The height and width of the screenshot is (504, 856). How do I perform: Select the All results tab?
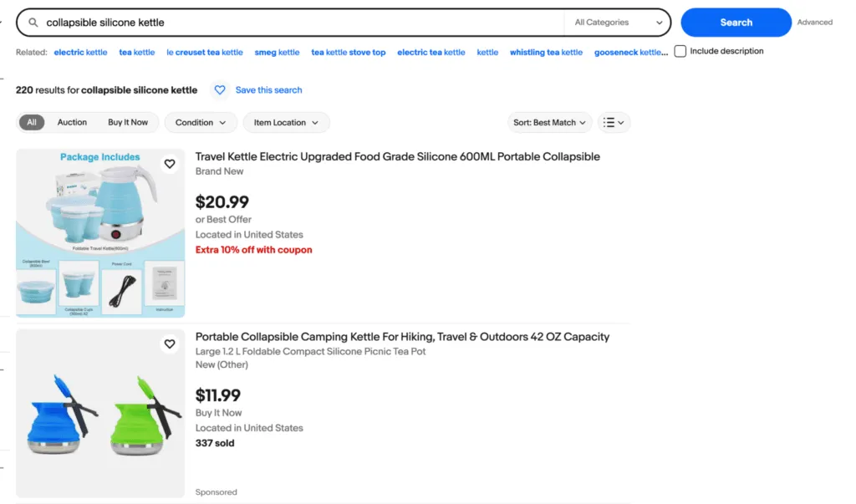pos(32,122)
